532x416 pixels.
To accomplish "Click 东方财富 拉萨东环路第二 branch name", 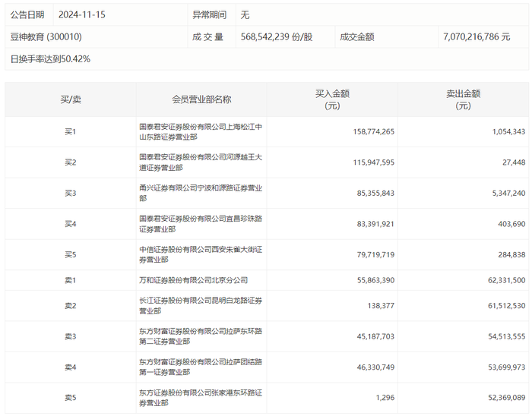I will pyautogui.click(x=201, y=336).
